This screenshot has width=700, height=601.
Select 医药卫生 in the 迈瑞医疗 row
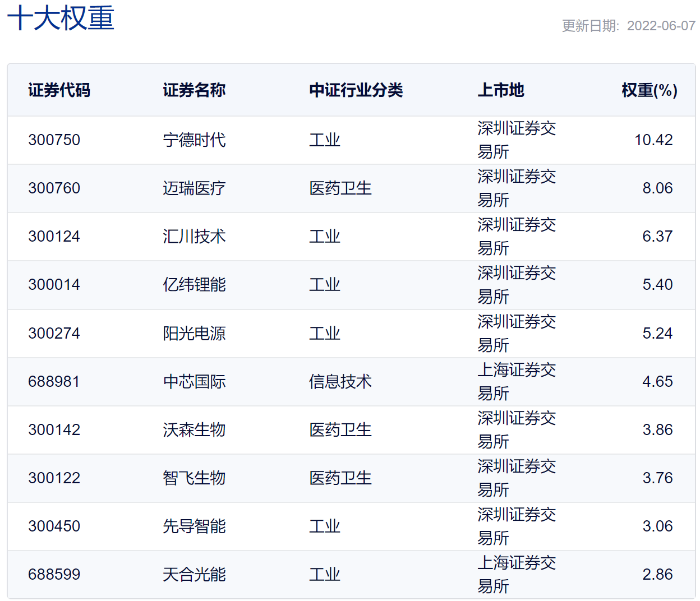click(x=340, y=188)
